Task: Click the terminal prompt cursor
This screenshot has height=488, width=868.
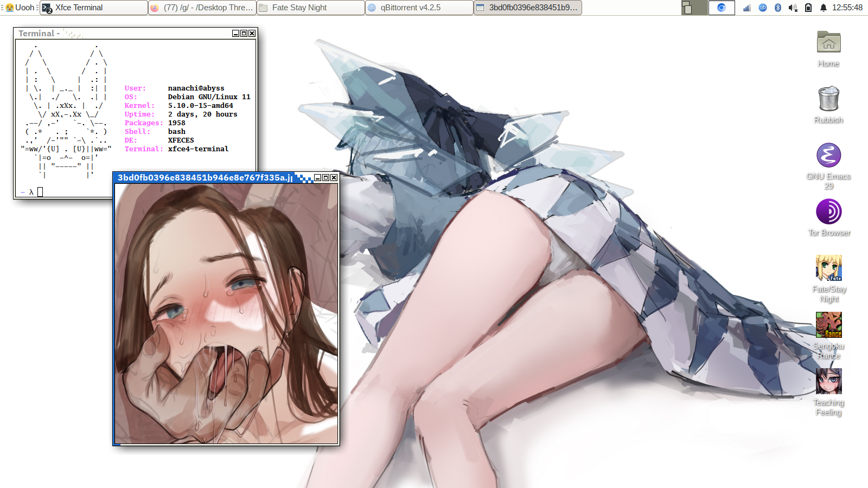Action: 40,191
